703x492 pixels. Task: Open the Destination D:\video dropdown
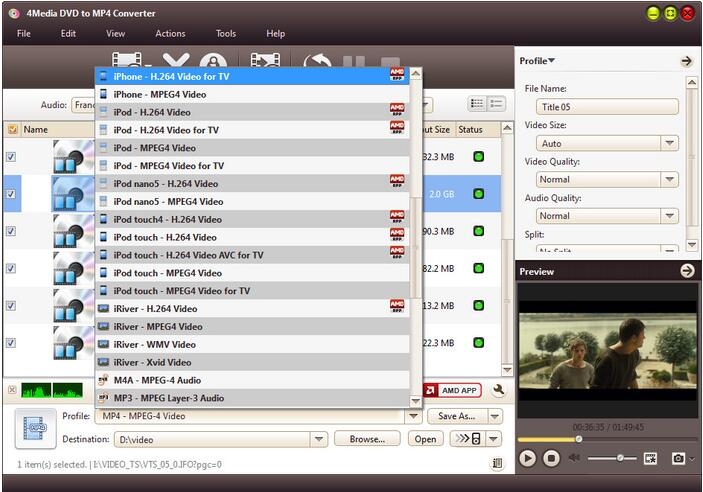pos(318,439)
